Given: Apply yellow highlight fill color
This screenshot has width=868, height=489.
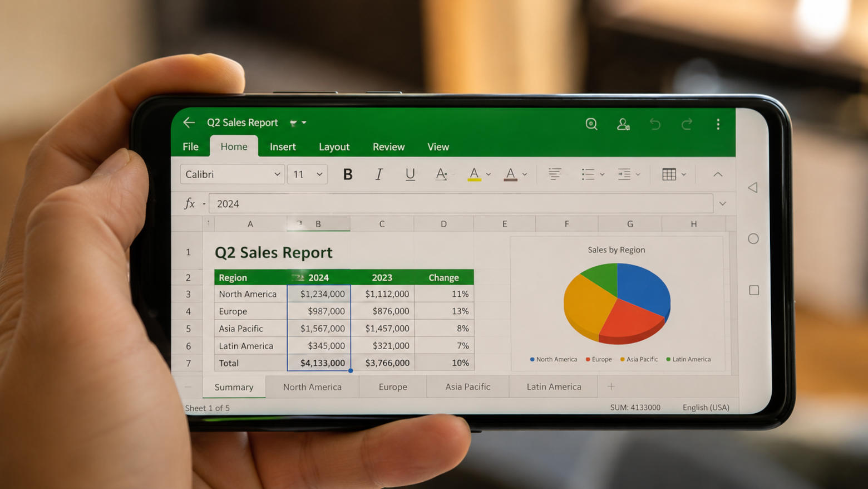Looking at the screenshot, I should pyautogui.click(x=474, y=174).
